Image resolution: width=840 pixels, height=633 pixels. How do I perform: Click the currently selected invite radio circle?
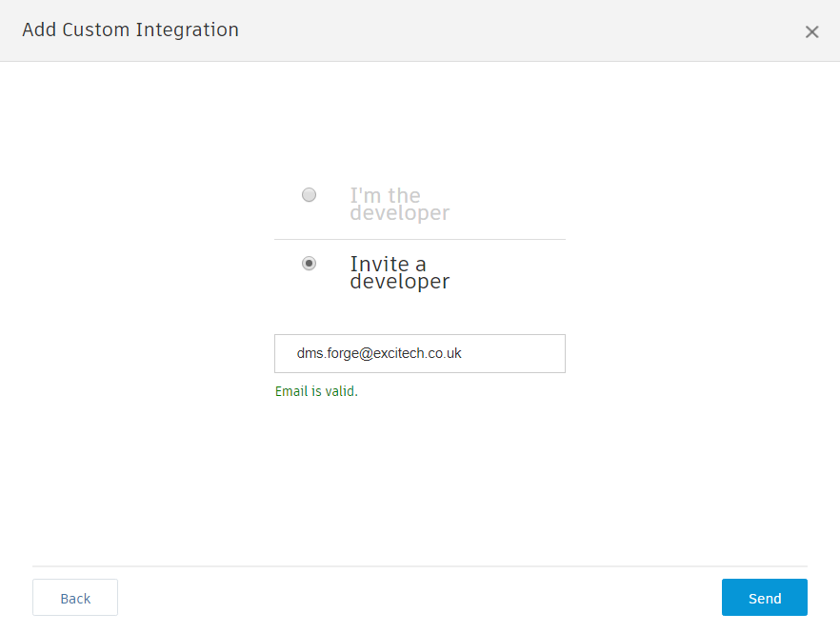[x=309, y=264]
